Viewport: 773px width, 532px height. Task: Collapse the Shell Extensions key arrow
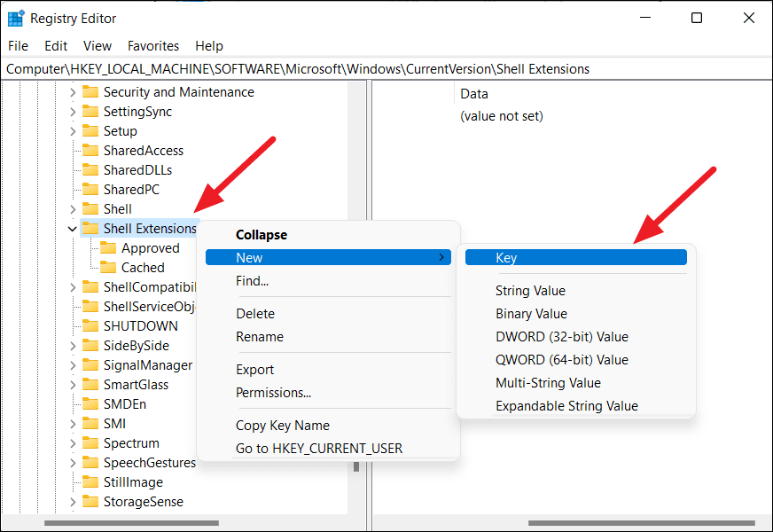(73, 229)
